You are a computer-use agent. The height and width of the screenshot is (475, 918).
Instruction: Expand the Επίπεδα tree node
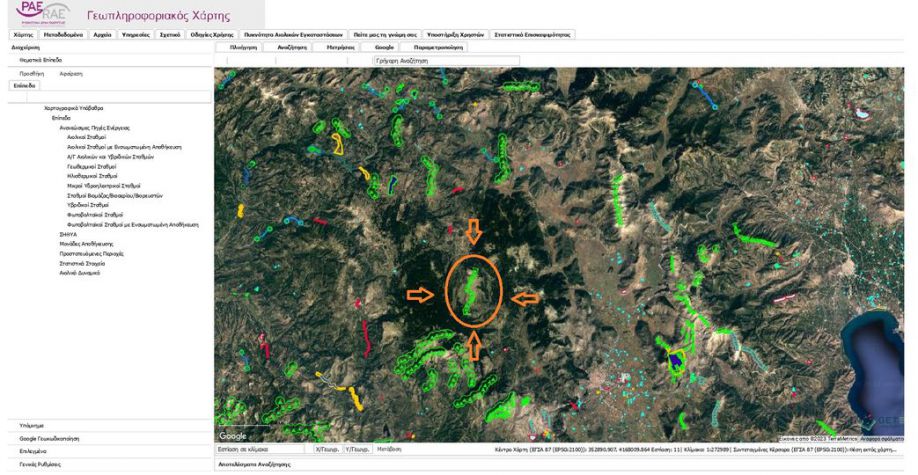pos(61,118)
